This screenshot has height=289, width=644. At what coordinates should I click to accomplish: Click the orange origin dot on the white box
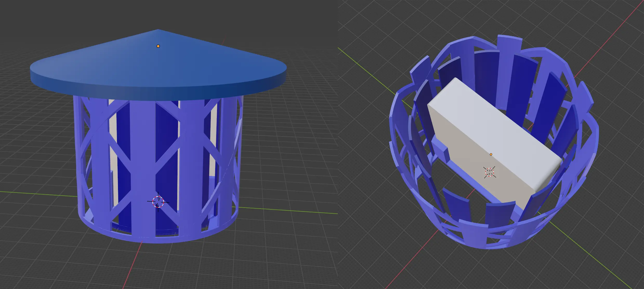point(491,154)
